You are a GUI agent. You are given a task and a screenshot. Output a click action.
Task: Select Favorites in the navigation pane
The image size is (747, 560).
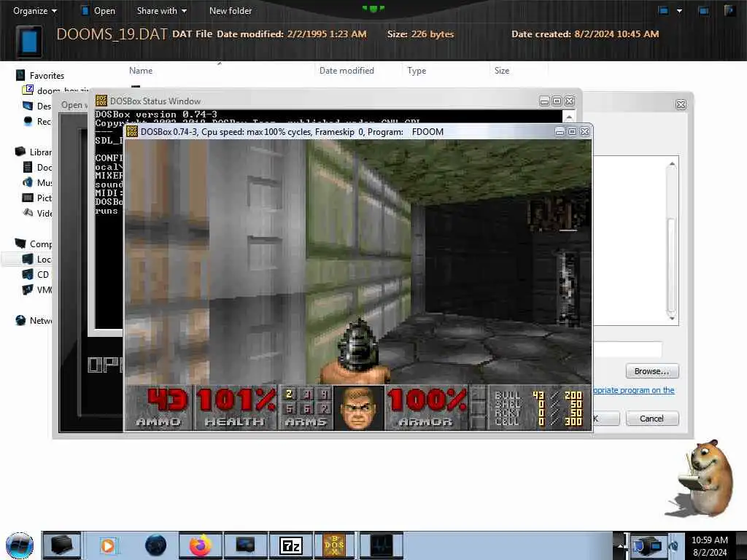coord(47,75)
